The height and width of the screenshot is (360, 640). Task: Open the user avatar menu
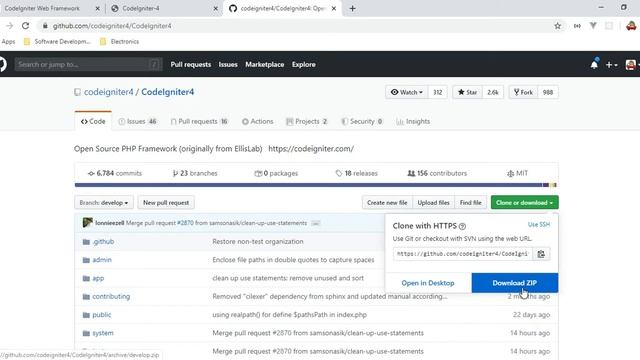[632, 64]
